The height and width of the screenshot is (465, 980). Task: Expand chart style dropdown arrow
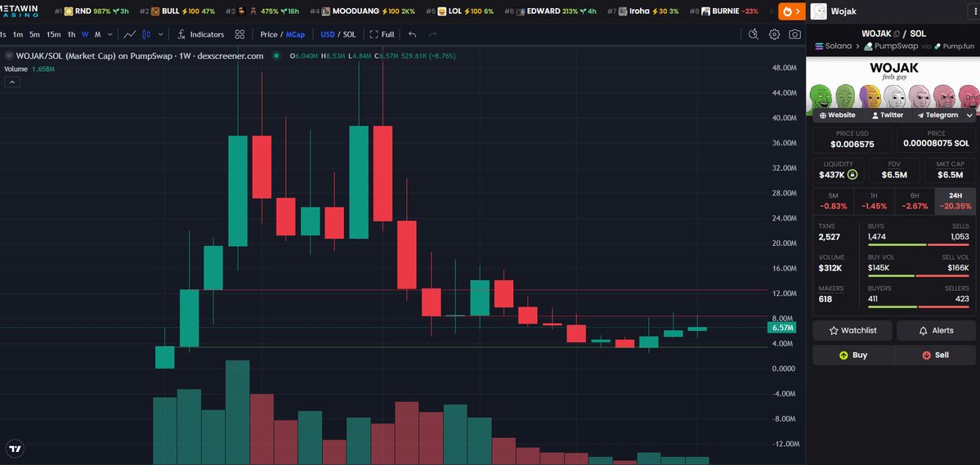[x=161, y=34]
